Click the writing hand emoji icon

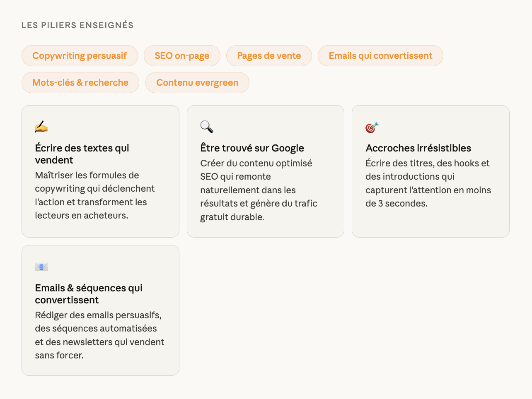[41, 127]
